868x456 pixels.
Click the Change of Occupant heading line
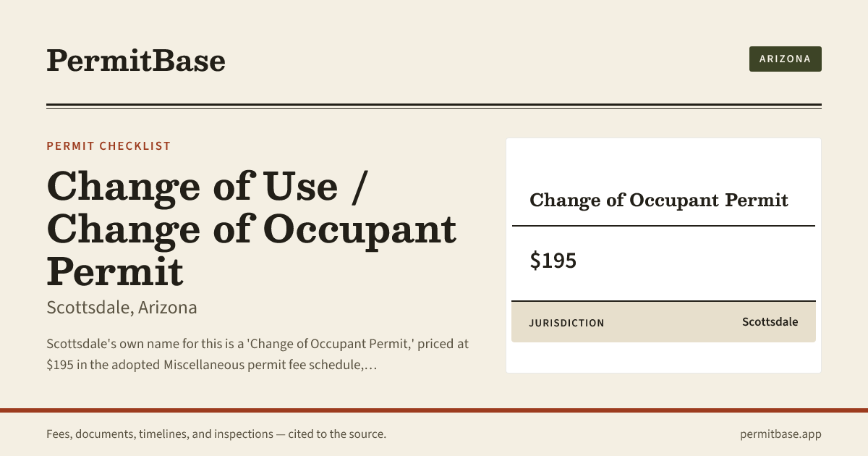pyautogui.click(x=252, y=229)
